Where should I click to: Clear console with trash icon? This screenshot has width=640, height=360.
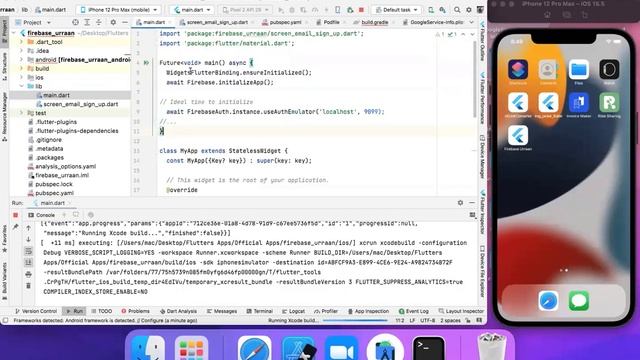[28, 285]
